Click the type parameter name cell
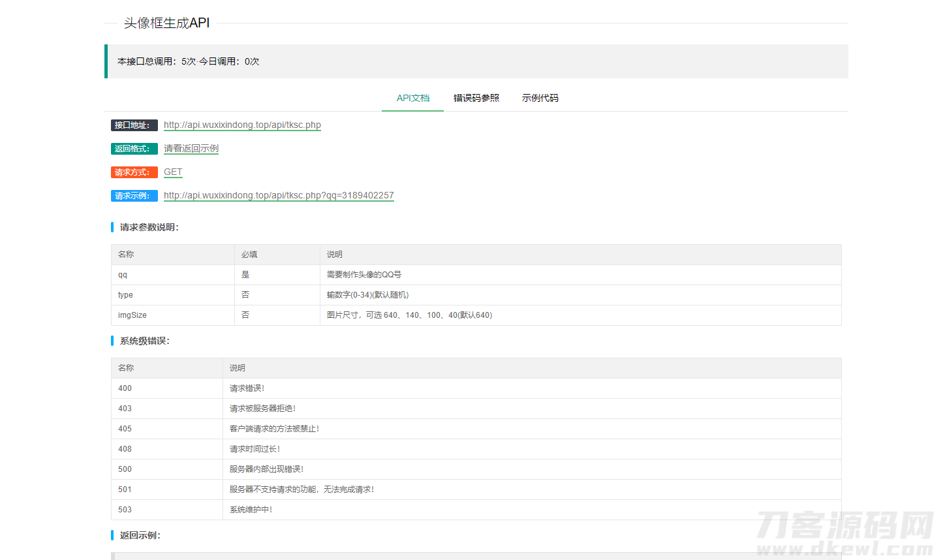Screen dimensions: 943x560 click(125, 295)
